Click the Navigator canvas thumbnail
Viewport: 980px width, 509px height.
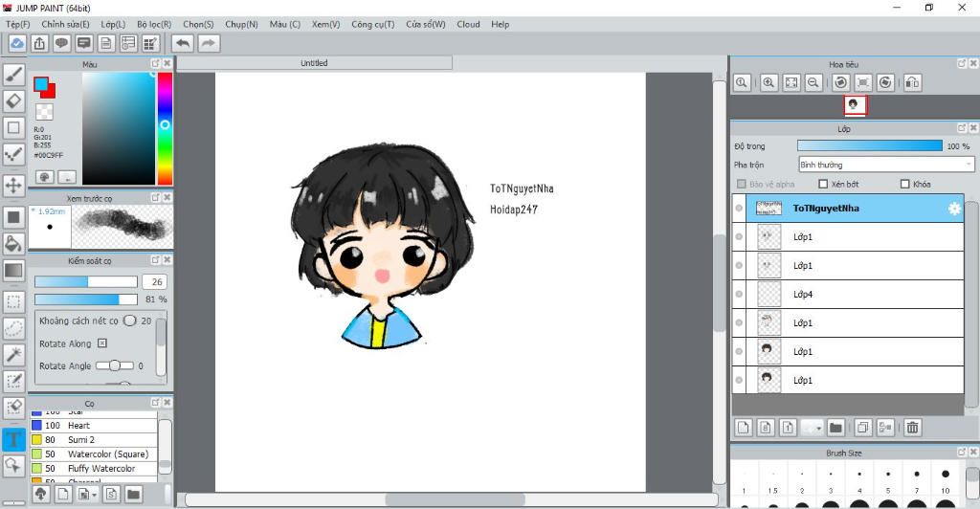(x=855, y=105)
